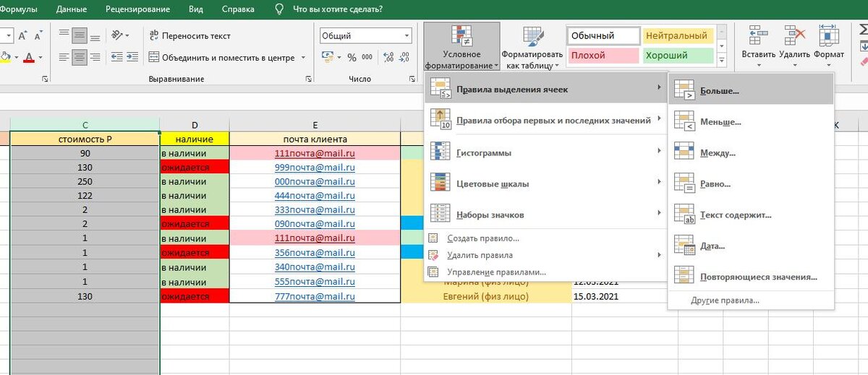Click Условное форматирование button
Image resolution: width=868 pixels, height=375 pixels.
pos(461,47)
